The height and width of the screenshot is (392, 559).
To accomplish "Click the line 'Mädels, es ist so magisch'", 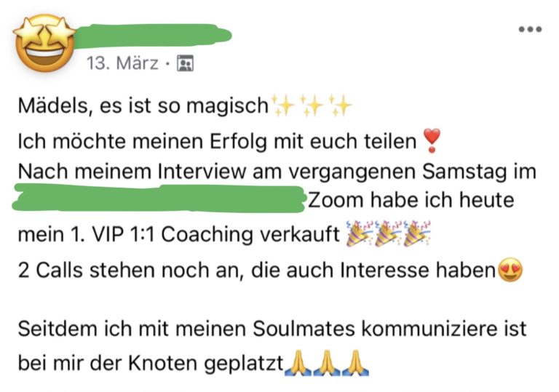I will [143, 106].
